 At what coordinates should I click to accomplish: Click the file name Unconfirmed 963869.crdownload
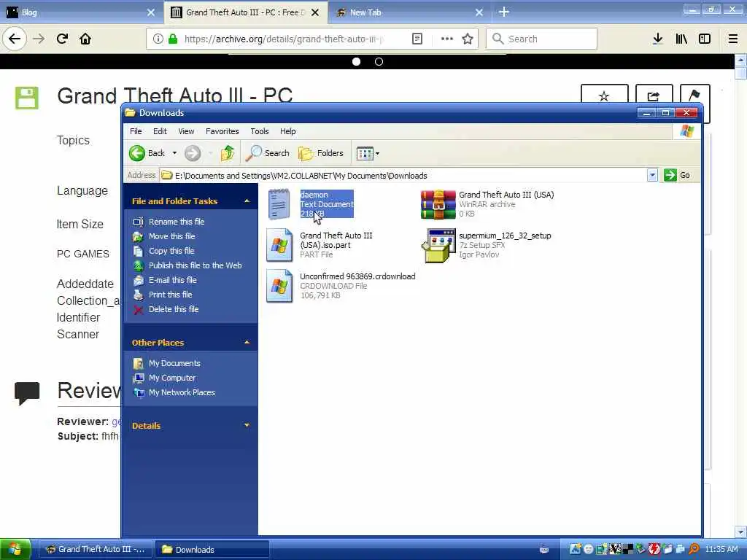click(357, 276)
